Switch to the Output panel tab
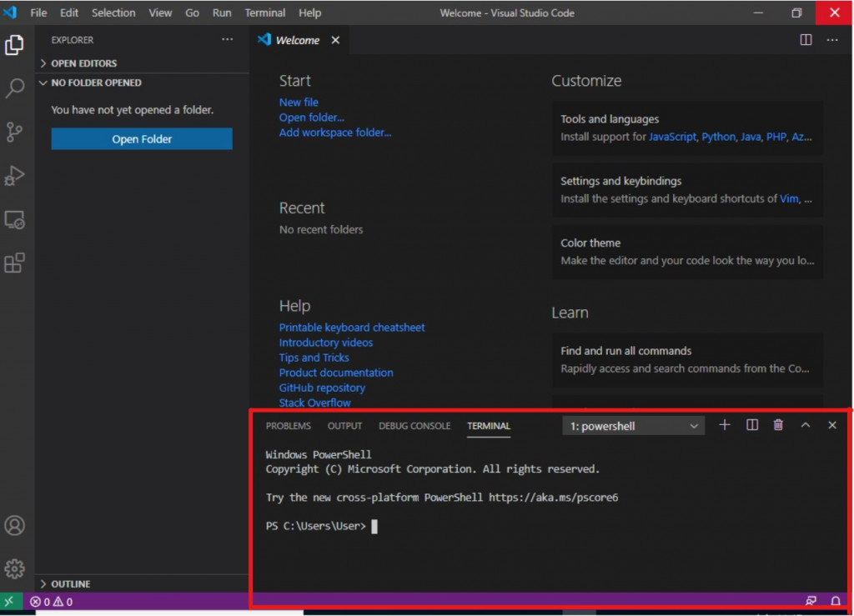This screenshot has width=854, height=616. point(344,426)
